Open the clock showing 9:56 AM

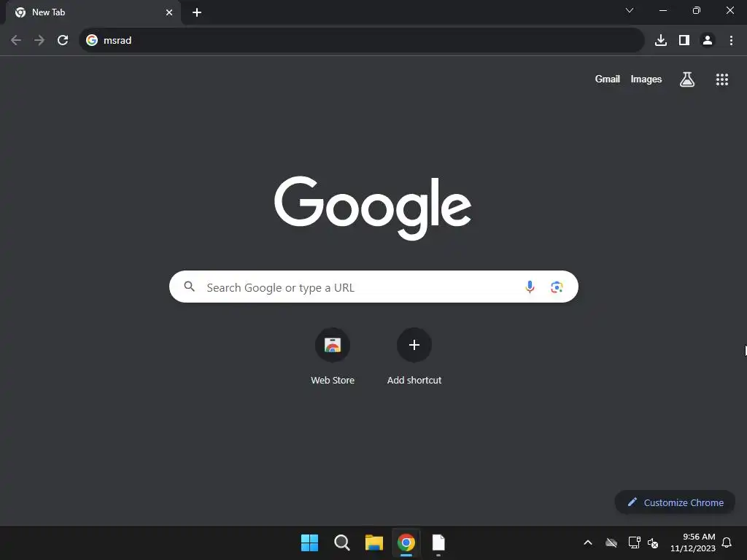[x=693, y=542]
